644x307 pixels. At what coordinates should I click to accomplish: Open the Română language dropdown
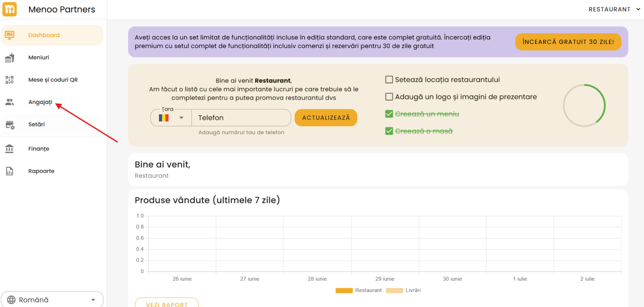(52, 300)
